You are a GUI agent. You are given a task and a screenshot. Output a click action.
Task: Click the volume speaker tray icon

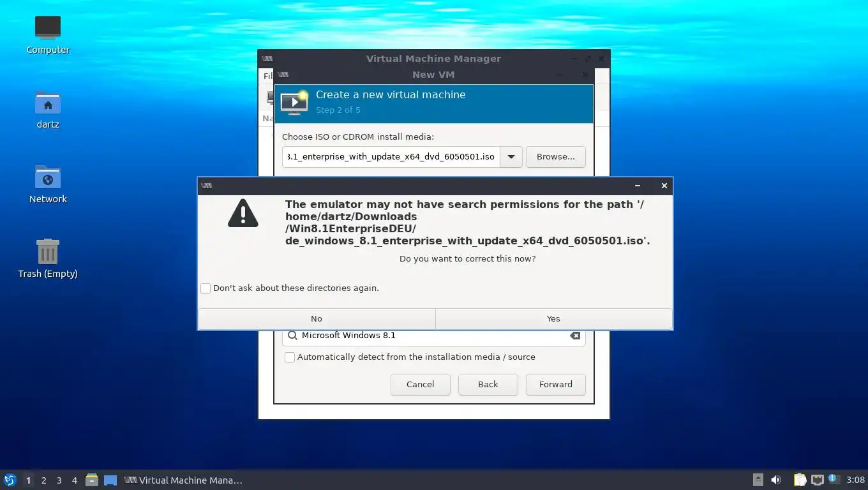tap(776, 480)
